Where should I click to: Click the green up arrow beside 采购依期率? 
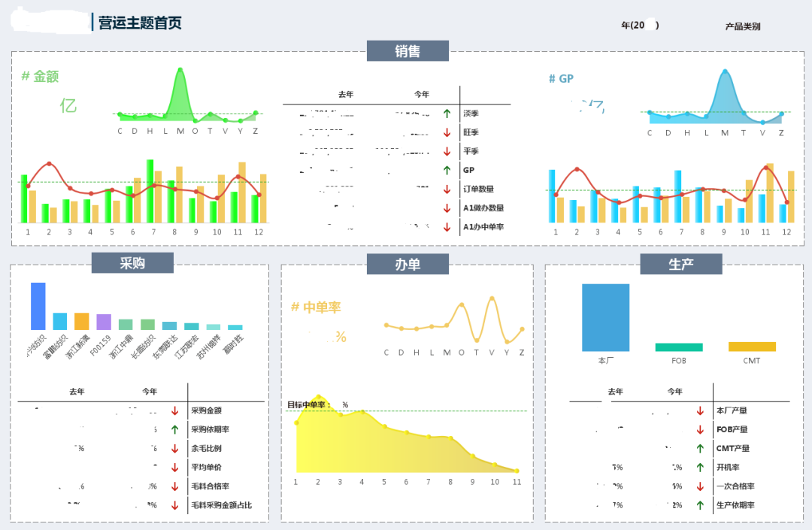pyautogui.click(x=175, y=429)
